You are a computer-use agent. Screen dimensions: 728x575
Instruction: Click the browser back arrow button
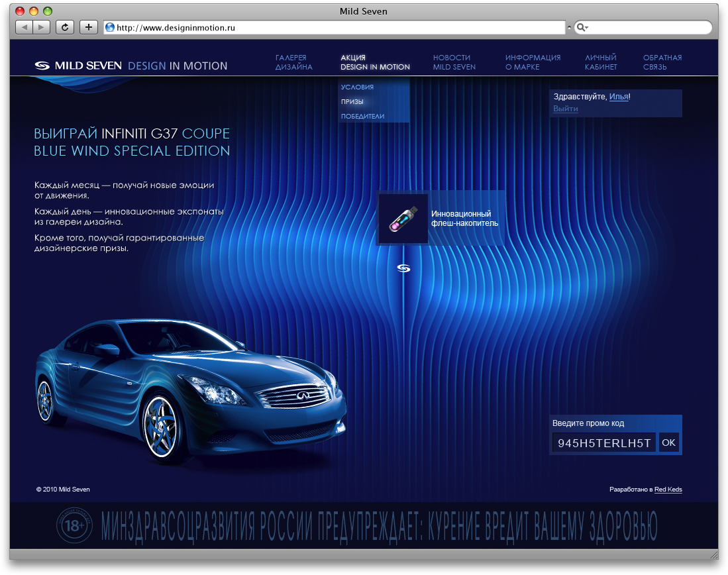pyautogui.click(x=24, y=27)
